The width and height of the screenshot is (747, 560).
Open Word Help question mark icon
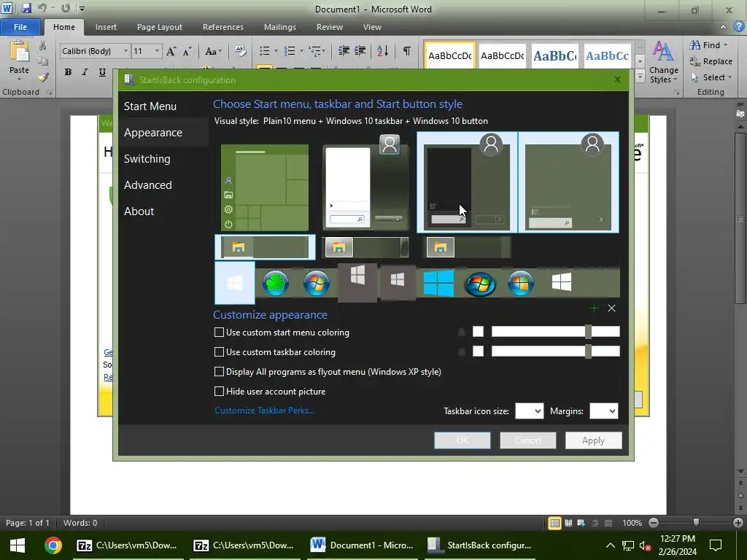tap(739, 27)
